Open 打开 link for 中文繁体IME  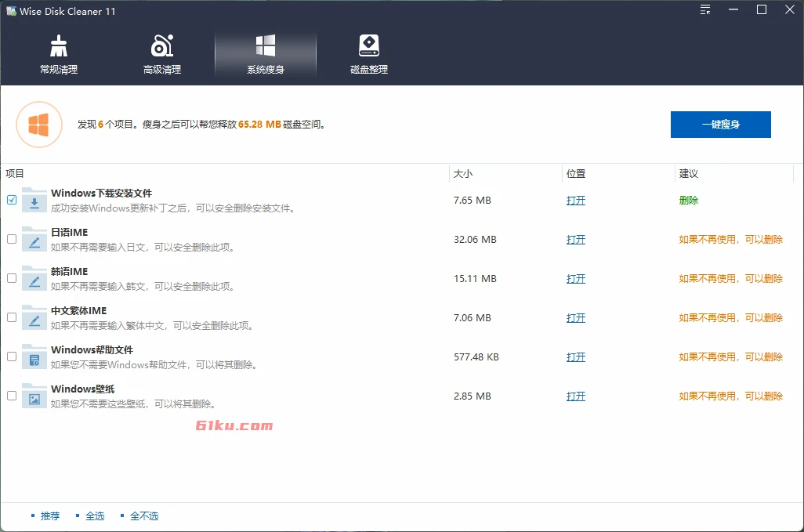pos(576,318)
